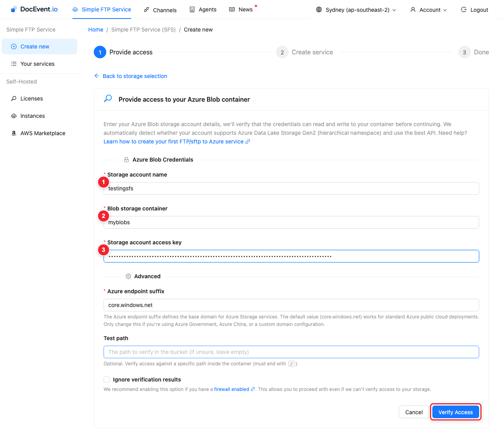Click the key icon beside Licenses
The width and height of the screenshot is (504, 443).
point(14,99)
